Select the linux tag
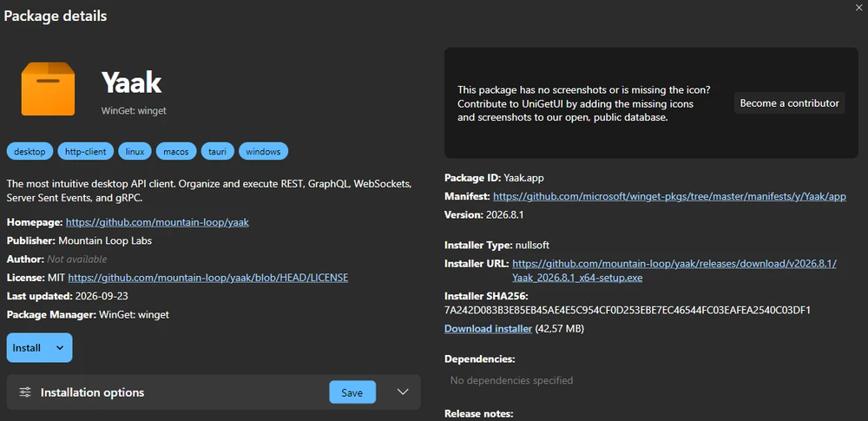Viewport: 868px width, 421px height. click(x=135, y=151)
